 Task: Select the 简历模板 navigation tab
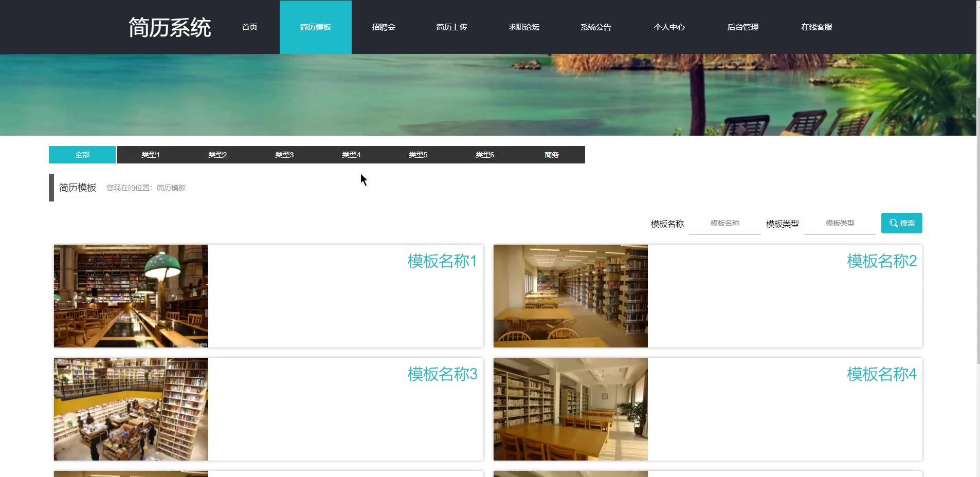point(316,27)
